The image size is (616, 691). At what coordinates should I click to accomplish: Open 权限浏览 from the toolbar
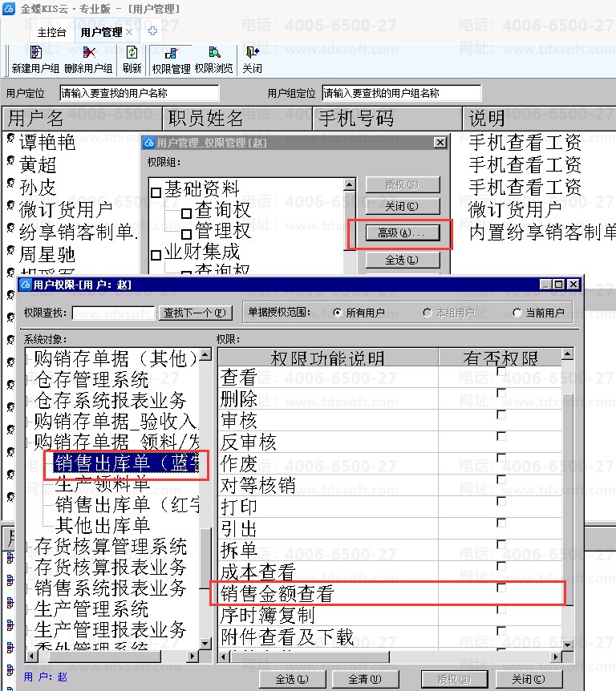click(214, 52)
